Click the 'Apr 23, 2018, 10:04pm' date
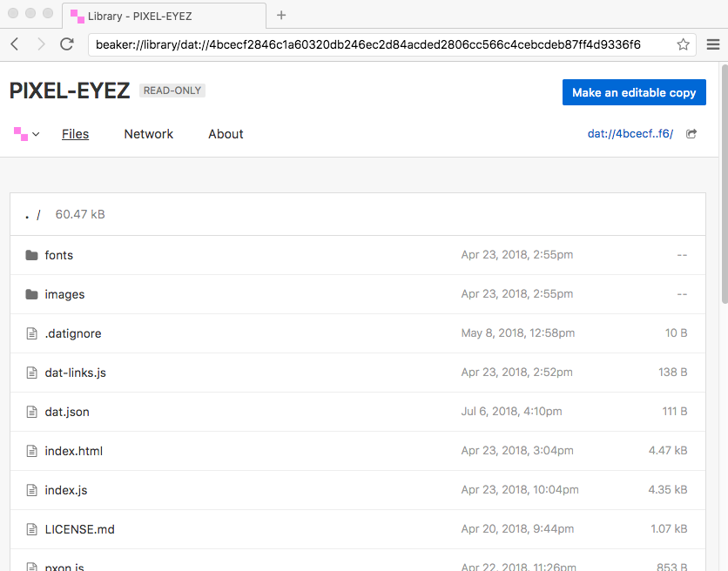 [x=520, y=489]
